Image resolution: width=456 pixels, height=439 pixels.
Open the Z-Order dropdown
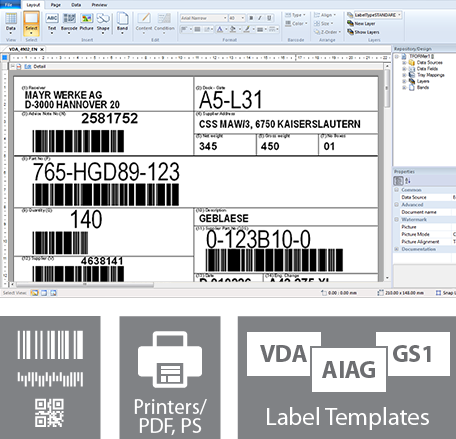(x=327, y=32)
